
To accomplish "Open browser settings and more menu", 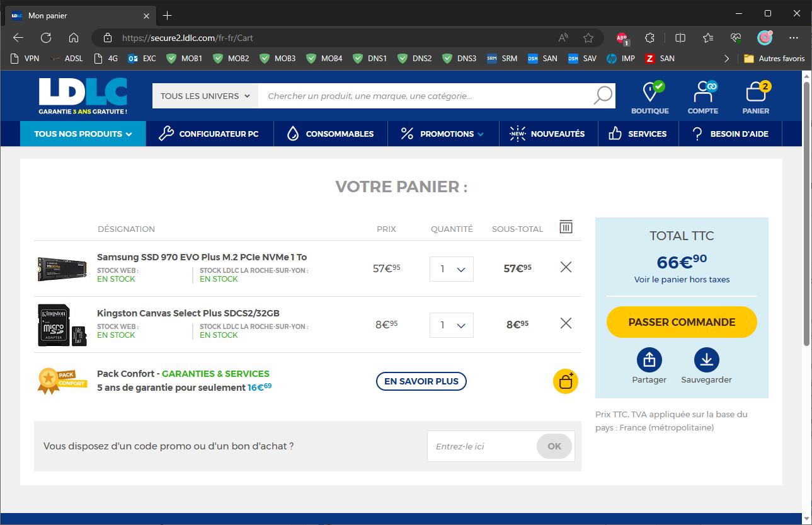I will tap(794, 38).
